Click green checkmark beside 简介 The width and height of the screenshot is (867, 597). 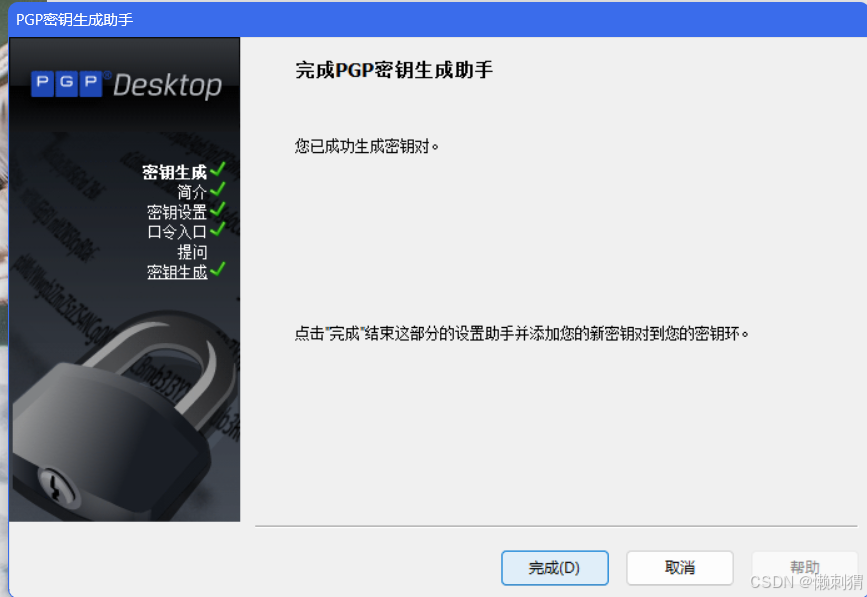[217, 190]
